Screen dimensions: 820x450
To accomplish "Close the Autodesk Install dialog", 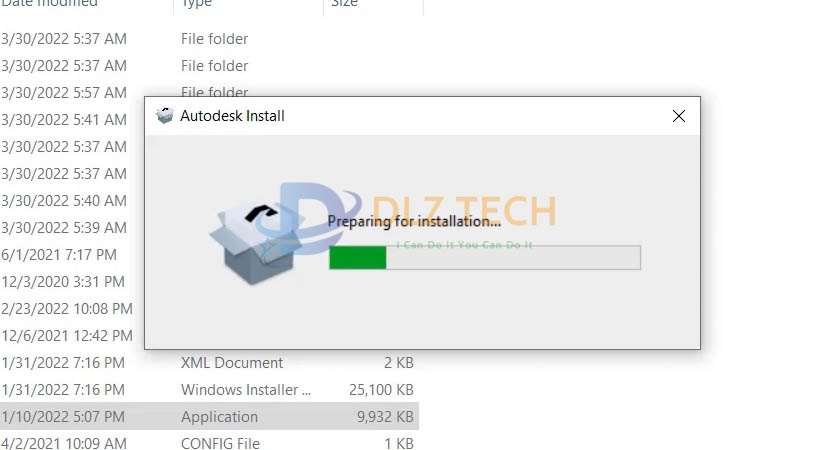I will (x=678, y=116).
